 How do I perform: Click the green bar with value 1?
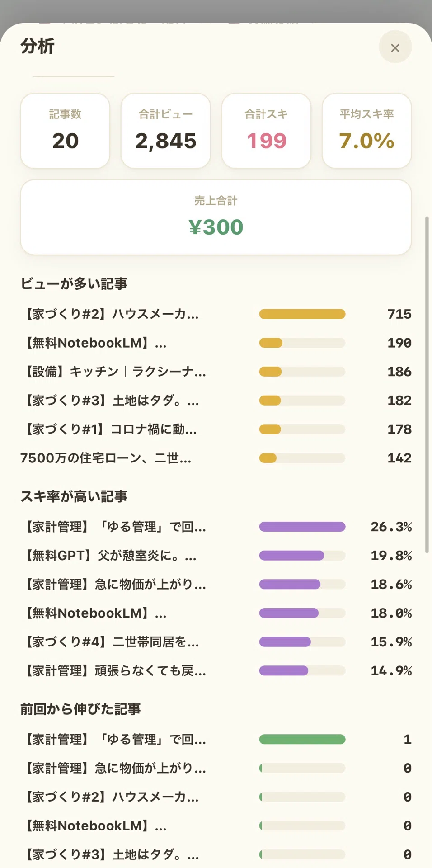(302, 739)
